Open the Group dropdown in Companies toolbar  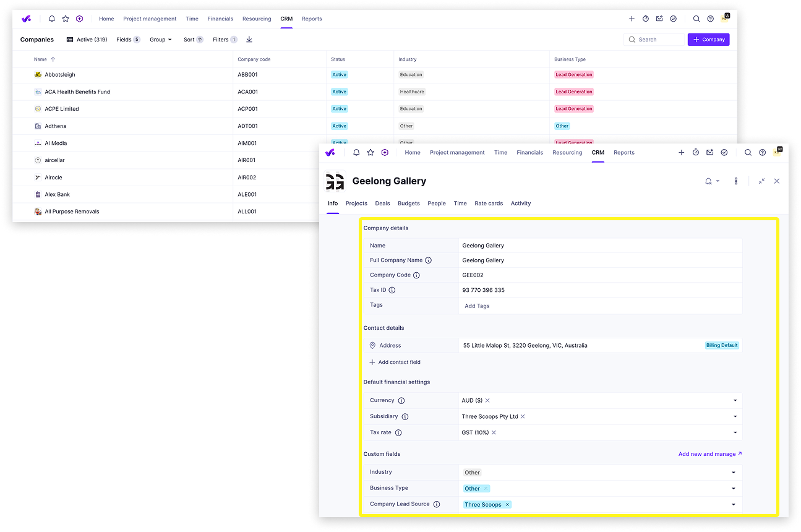point(161,40)
